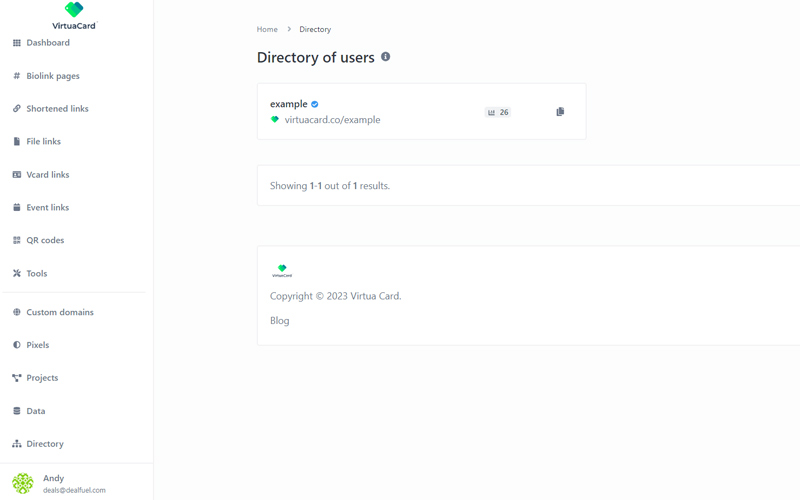Select Tools from the sidebar

[36, 273]
